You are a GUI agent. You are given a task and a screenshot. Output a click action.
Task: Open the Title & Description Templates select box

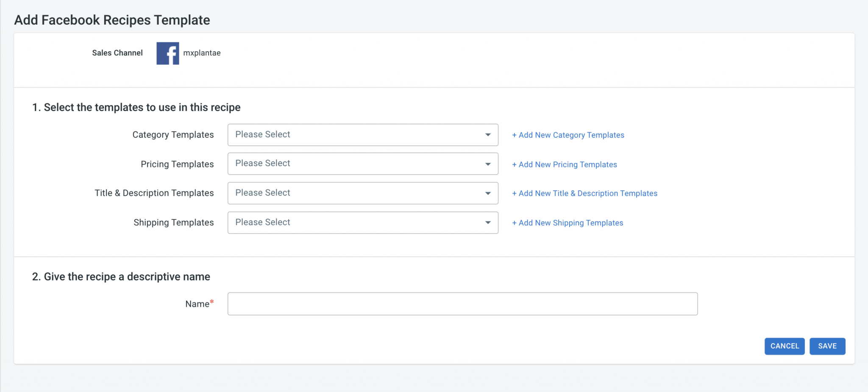click(x=356, y=193)
